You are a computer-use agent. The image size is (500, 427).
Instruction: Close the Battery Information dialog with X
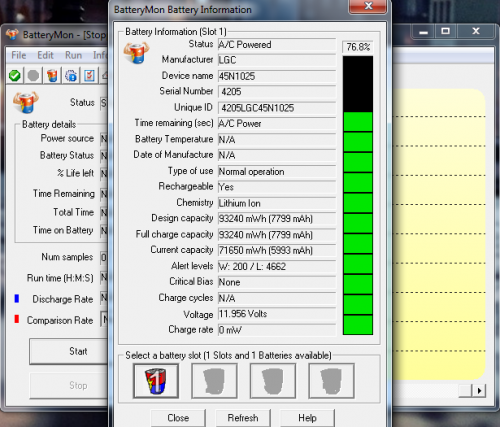click(368, 6)
